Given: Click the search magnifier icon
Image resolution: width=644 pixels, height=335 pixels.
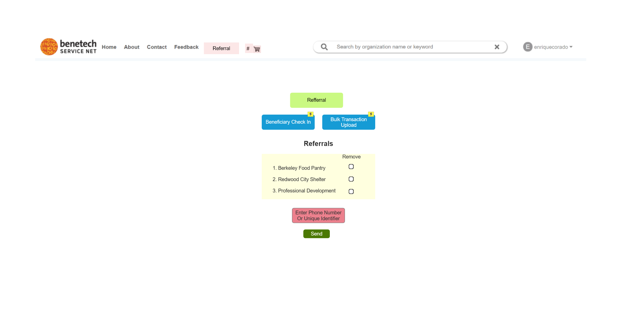Looking at the screenshot, I should click(x=324, y=47).
